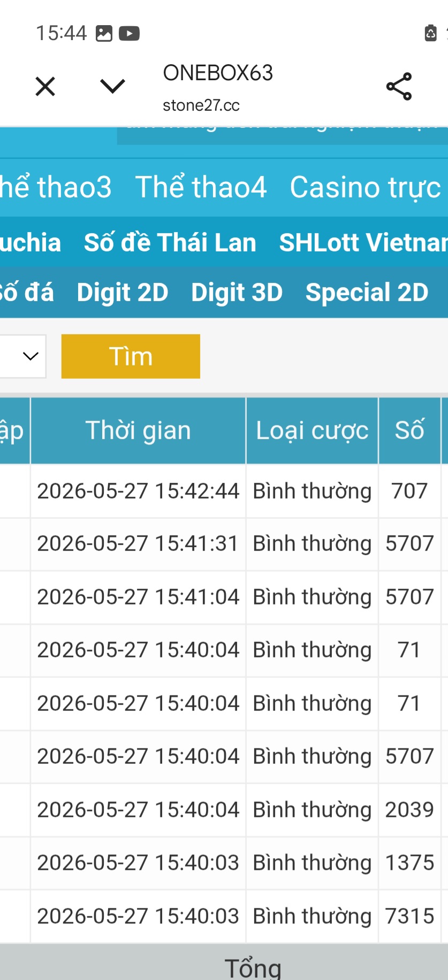Tap the share icon in header
Image resolution: width=448 pixels, height=980 pixels.
[399, 86]
